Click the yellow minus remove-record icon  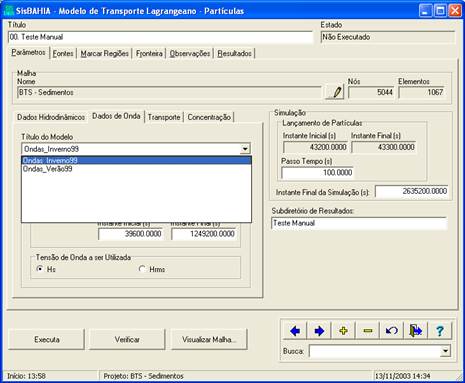(x=368, y=331)
